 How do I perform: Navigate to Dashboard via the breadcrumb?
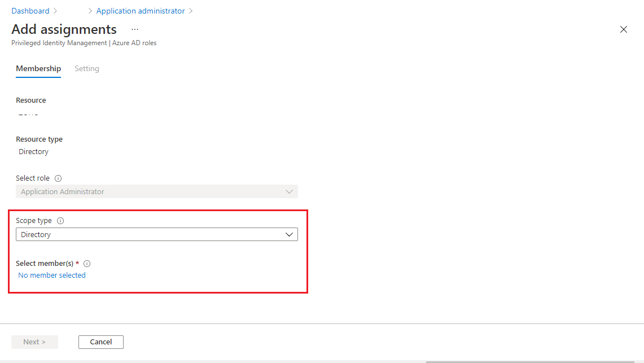[30, 10]
